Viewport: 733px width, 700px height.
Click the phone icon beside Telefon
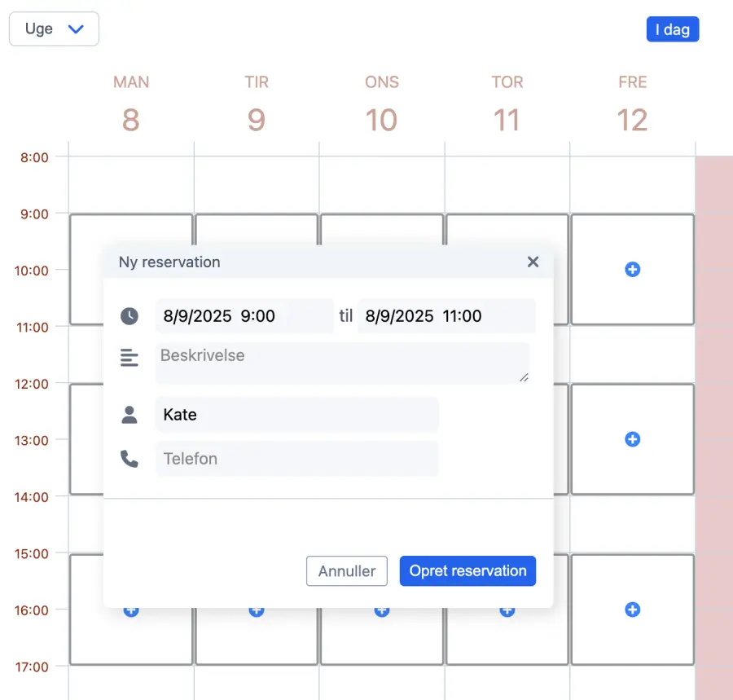tap(129, 459)
